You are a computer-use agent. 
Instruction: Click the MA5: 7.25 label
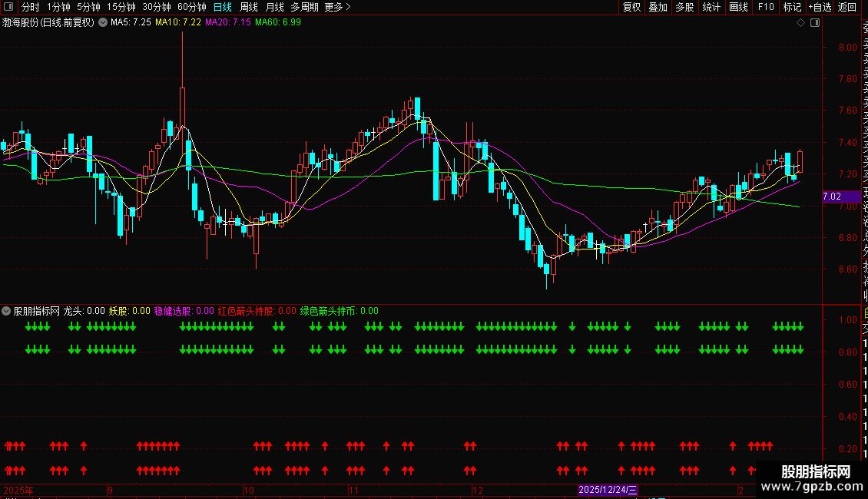(x=131, y=22)
